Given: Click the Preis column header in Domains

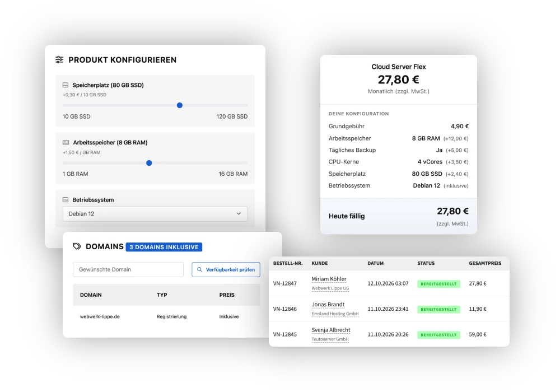Looking at the screenshot, I should click(227, 295).
